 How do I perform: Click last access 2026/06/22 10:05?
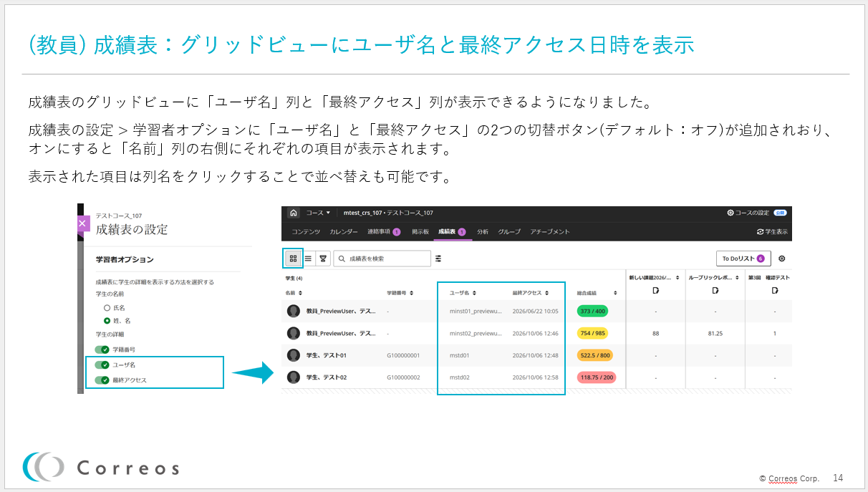(535, 311)
